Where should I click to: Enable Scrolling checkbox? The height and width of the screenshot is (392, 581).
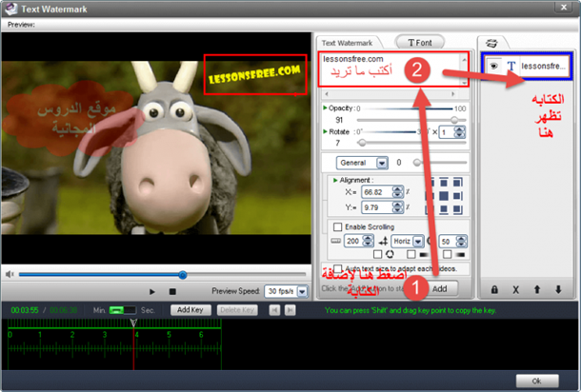[337, 226]
